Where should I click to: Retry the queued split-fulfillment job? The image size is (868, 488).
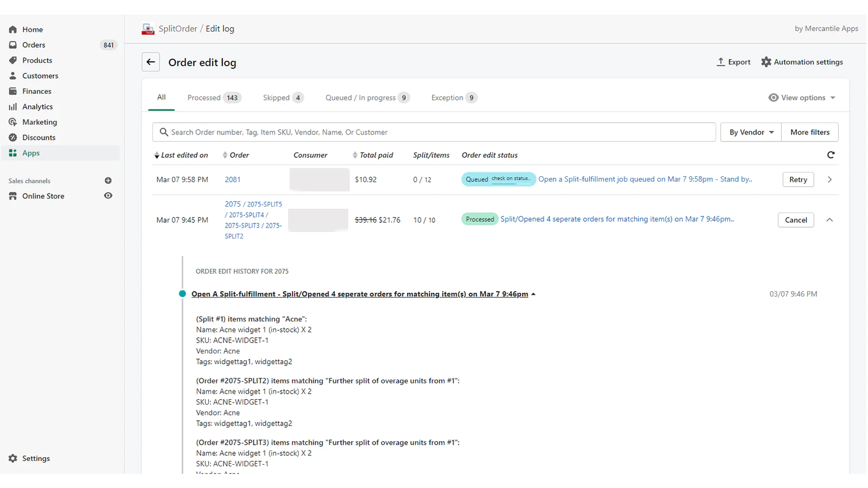797,179
